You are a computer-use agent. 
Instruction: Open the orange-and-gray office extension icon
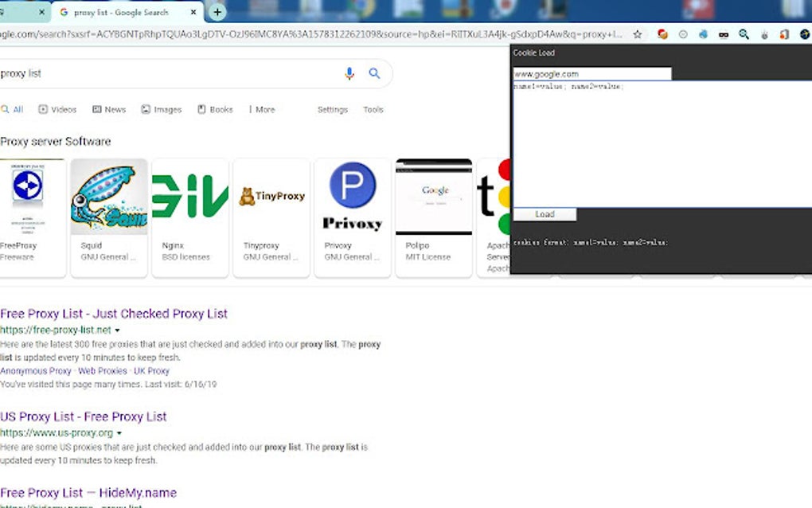click(x=785, y=35)
